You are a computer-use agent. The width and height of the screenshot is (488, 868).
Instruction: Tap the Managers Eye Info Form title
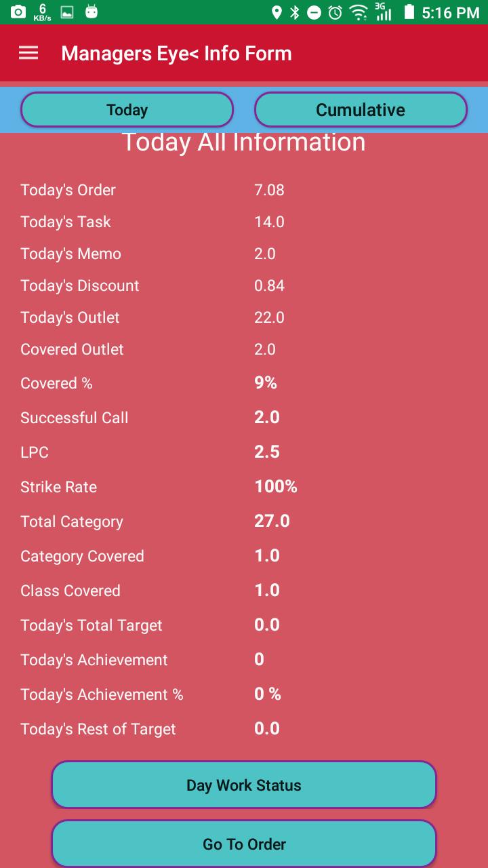click(x=176, y=54)
